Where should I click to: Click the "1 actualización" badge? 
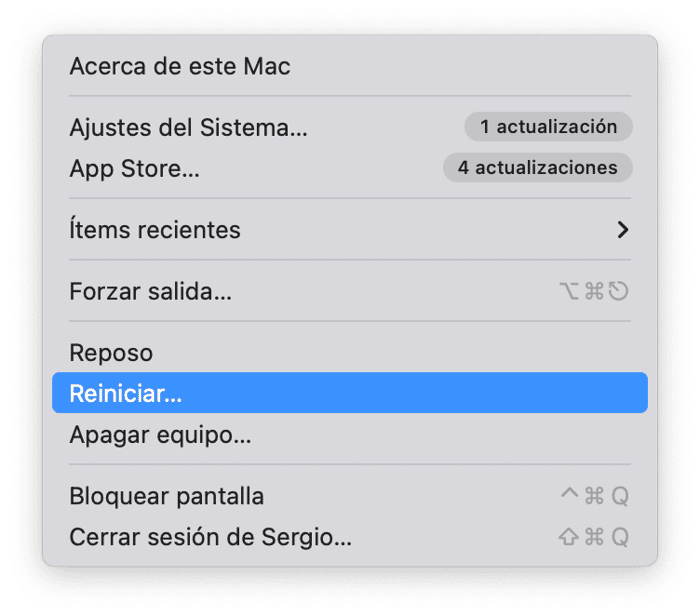548,127
